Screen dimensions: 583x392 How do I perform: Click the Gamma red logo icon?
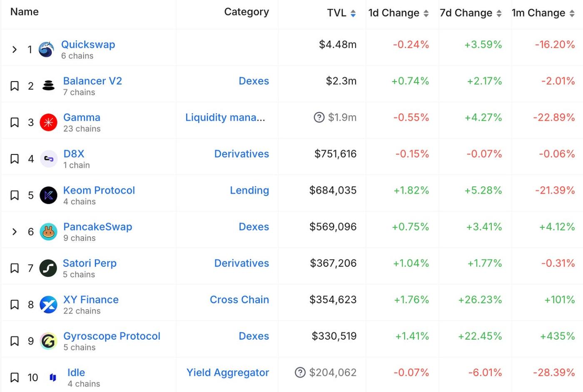coord(48,122)
